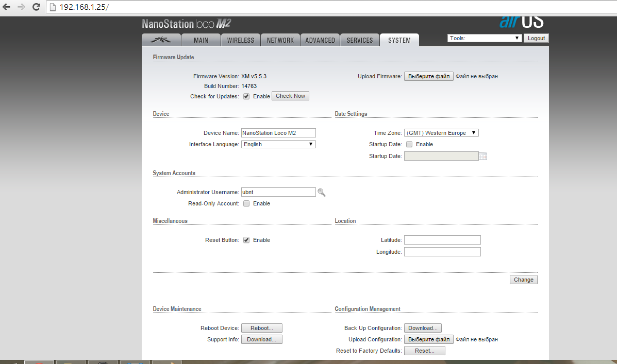Reload the page with refresh icon
The width and height of the screenshot is (617, 364).
pos(36,7)
